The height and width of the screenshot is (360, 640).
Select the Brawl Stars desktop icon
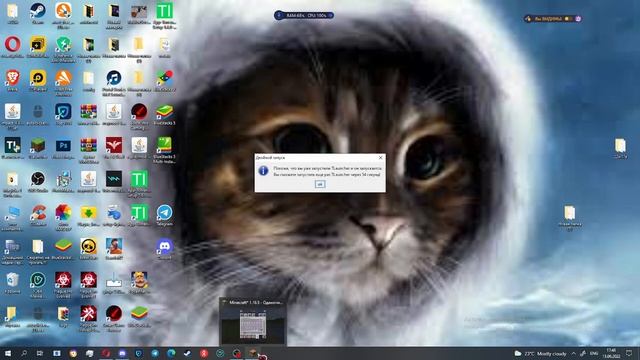pos(89,249)
